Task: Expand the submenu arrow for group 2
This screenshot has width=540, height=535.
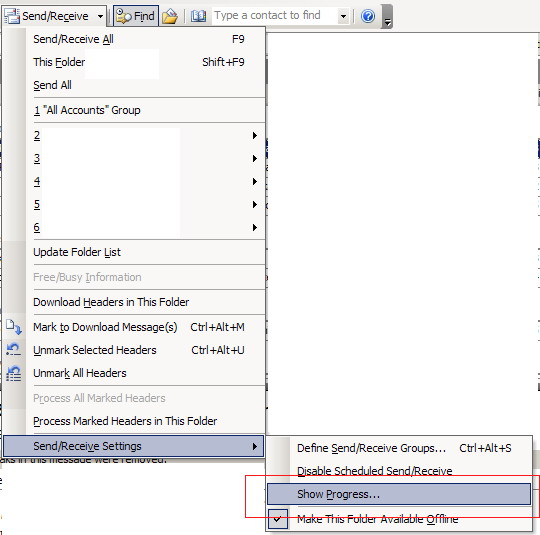Action: pyautogui.click(x=255, y=135)
